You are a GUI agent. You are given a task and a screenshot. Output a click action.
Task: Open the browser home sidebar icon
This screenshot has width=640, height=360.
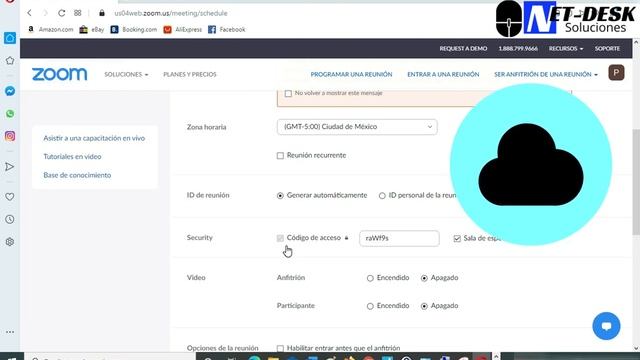coord(10,38)
